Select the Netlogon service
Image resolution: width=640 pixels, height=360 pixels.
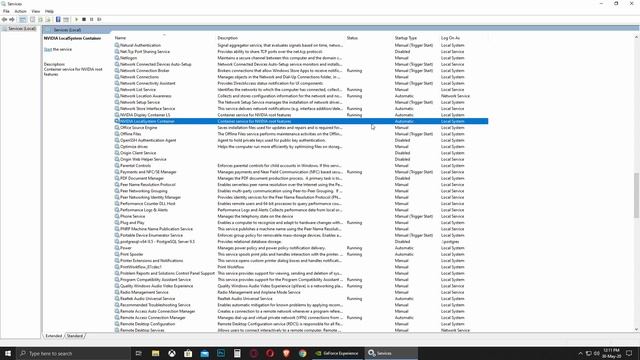301,58
